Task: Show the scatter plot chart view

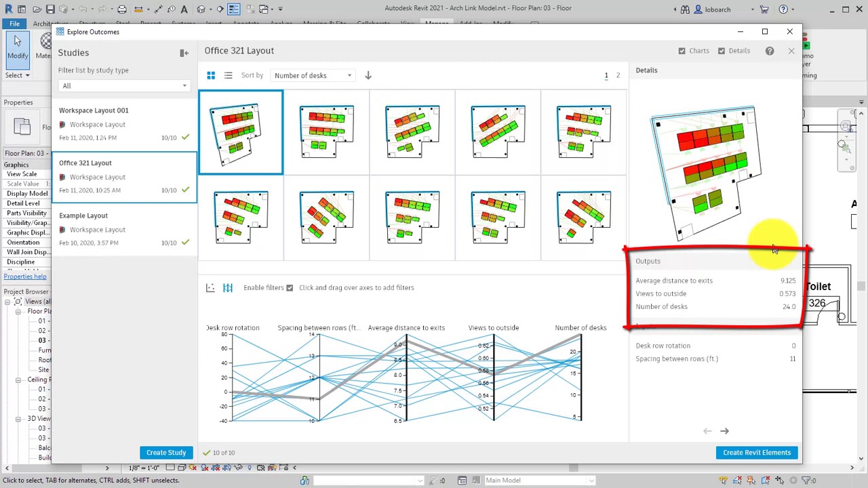Action: [x=210, y=288]
